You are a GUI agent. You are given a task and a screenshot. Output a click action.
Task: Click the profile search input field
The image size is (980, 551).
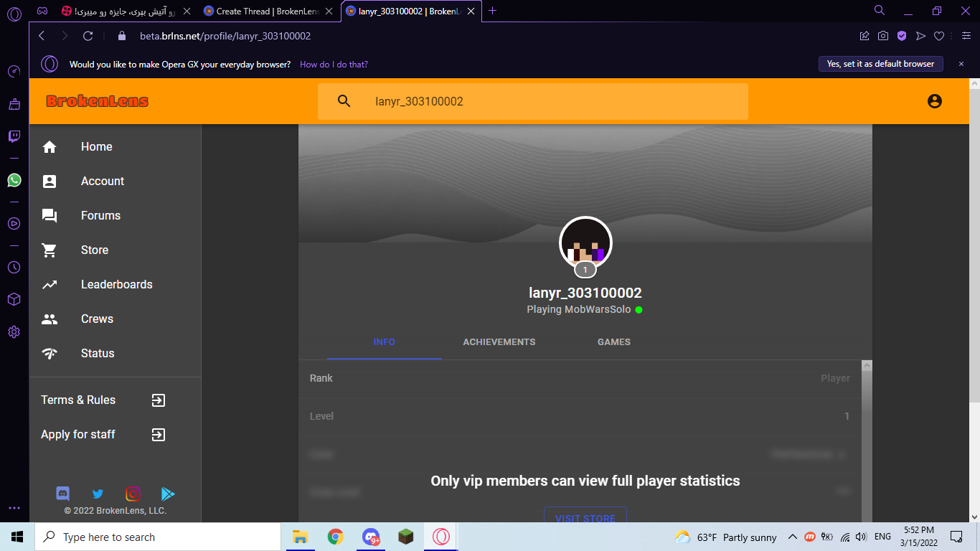555,101
